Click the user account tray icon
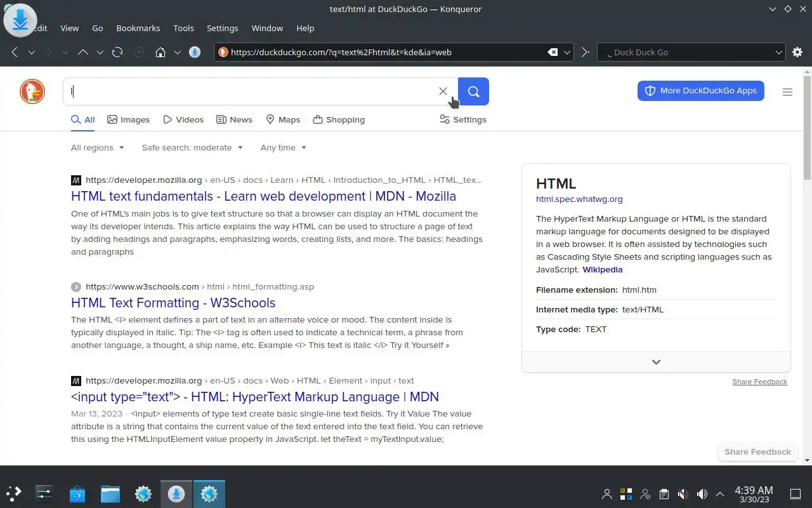 coord(607,493)
